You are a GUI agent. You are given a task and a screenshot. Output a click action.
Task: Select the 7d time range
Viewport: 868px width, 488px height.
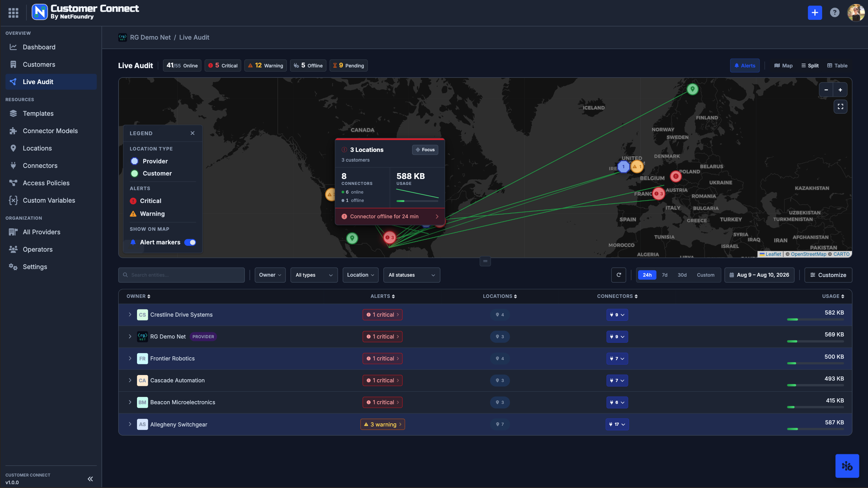point(665,275)
